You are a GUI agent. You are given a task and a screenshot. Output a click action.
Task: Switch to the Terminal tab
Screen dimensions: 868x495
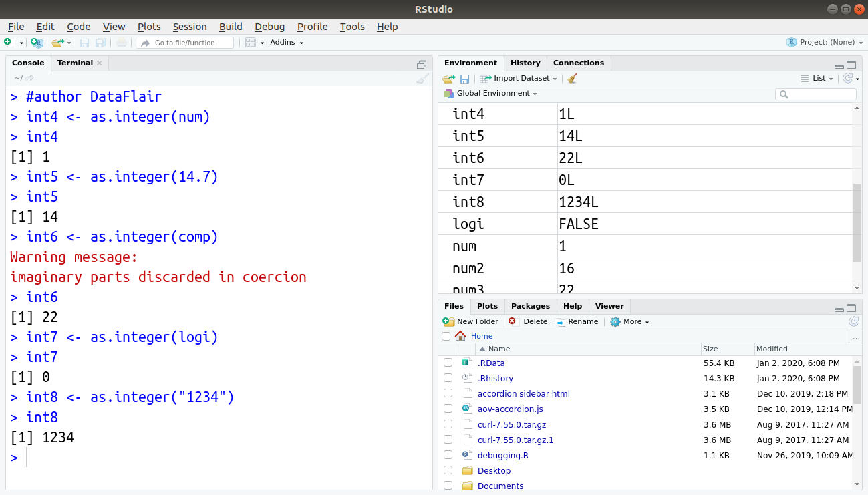click(75, 63)
